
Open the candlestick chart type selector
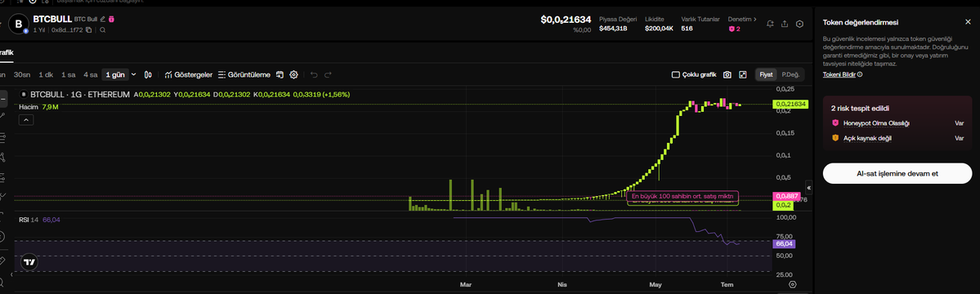148,75
